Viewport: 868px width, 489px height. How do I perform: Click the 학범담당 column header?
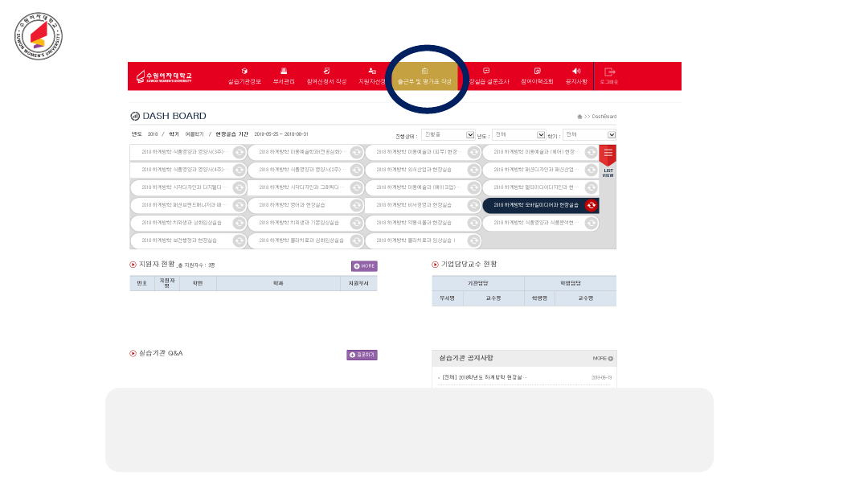[x=570, y=283]
